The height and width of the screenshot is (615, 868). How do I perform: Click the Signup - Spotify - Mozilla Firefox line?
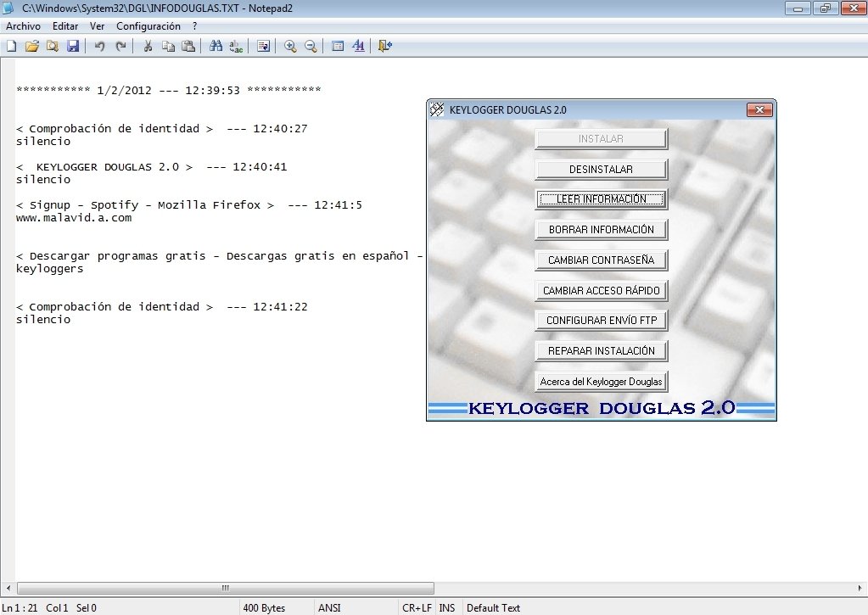pyautogui.click(x=188, y=205)
